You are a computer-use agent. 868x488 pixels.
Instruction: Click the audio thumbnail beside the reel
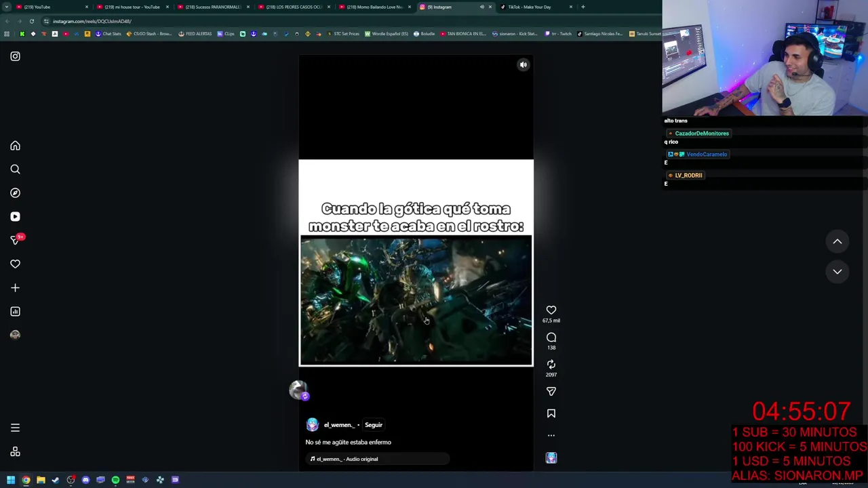(551, 458)
